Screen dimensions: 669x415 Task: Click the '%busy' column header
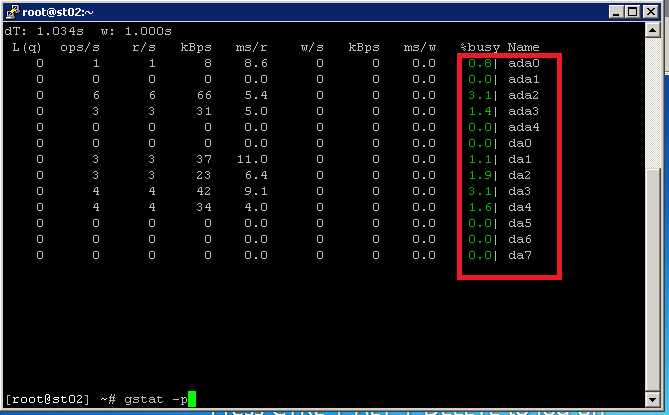point(480,47)
